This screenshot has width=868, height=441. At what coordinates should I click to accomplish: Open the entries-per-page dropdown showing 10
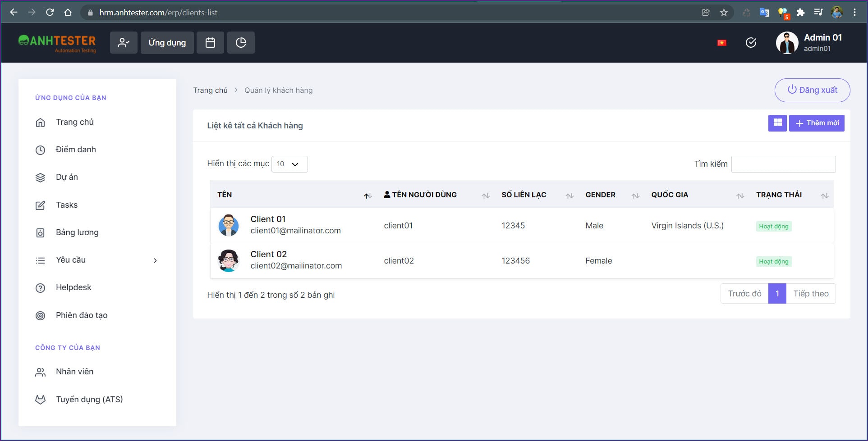[x=289, y=164]
